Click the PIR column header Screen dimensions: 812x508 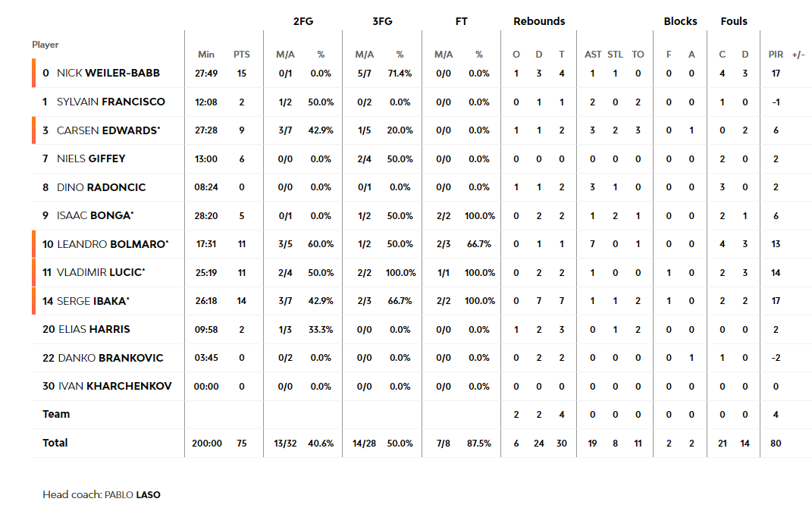click(x=776, y=55)
